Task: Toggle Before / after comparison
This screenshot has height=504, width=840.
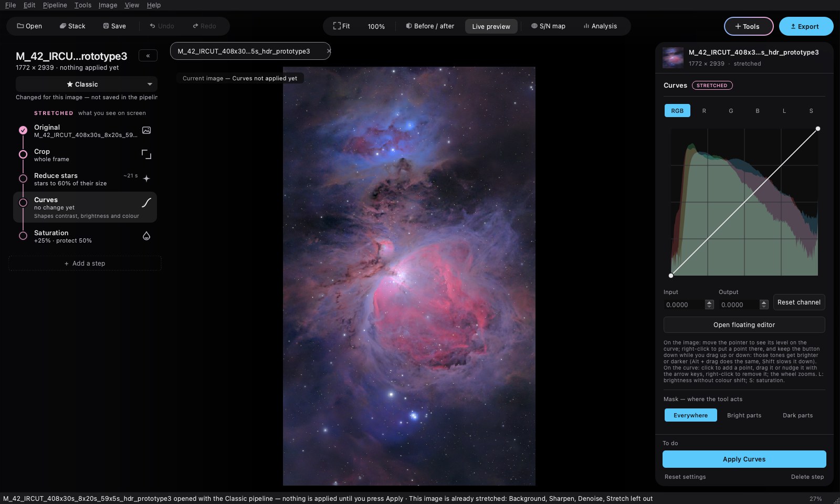Action: click(430, 26)
